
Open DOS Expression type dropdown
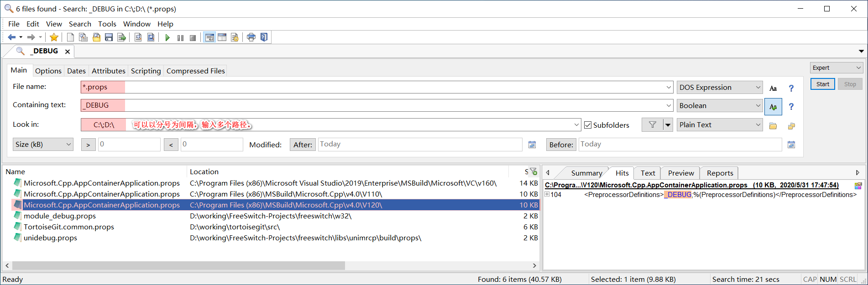[719, 87]
